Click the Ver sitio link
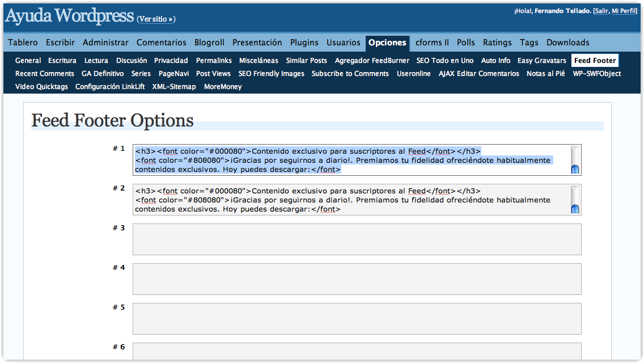The image size is (644, 363). coord(156,19)
